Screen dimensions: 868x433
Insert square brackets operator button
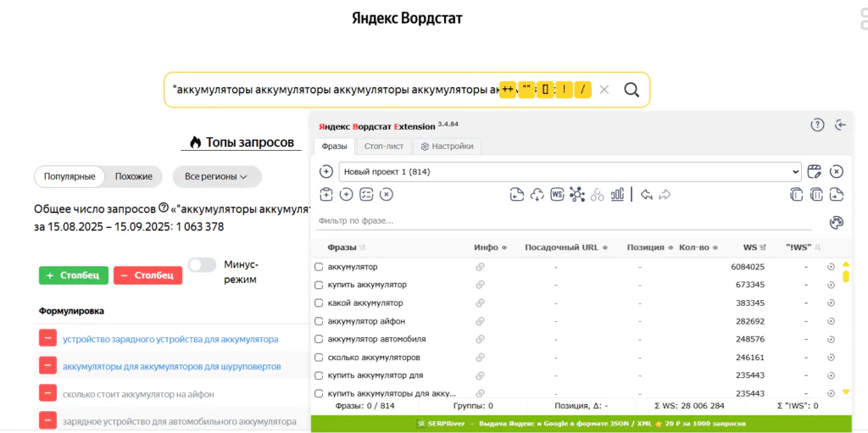point(545,90)
